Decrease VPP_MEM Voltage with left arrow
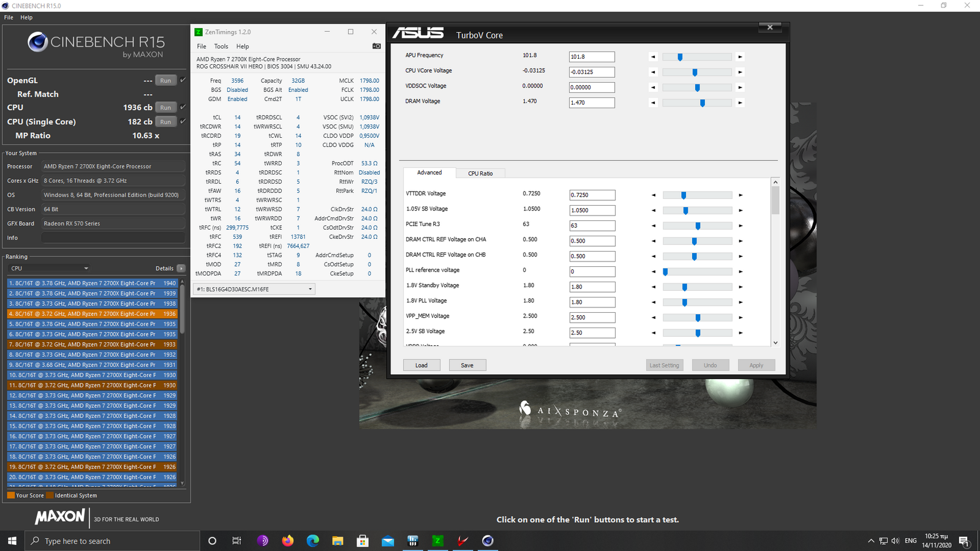980x551 pixels. pyautogui.click(x=654, y=318)
